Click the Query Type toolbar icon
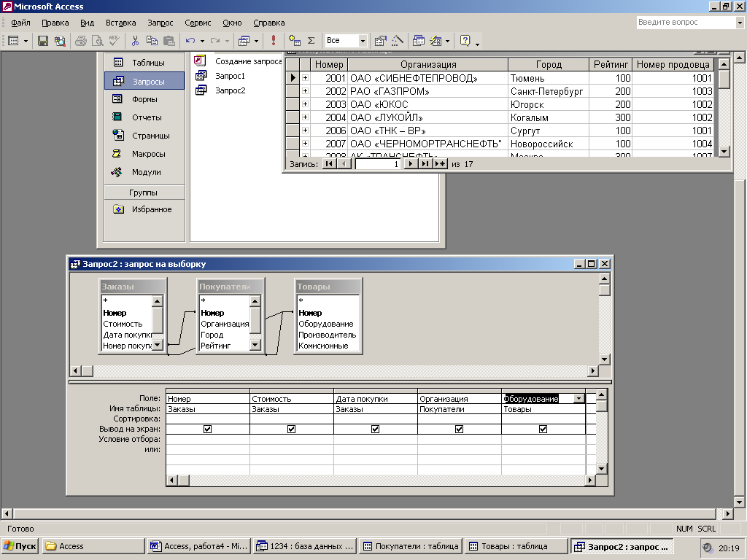The height and width of the screenshot is (560, 747). (244, 41)
